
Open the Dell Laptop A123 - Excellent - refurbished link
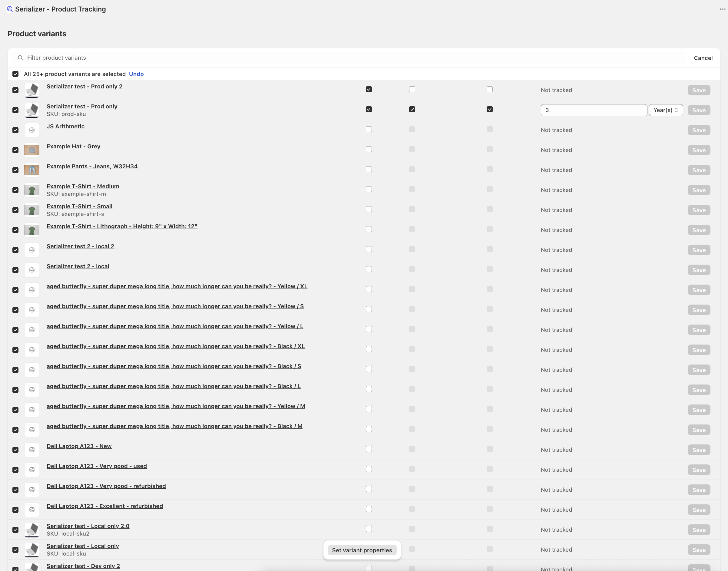click(x=105, y=506)
